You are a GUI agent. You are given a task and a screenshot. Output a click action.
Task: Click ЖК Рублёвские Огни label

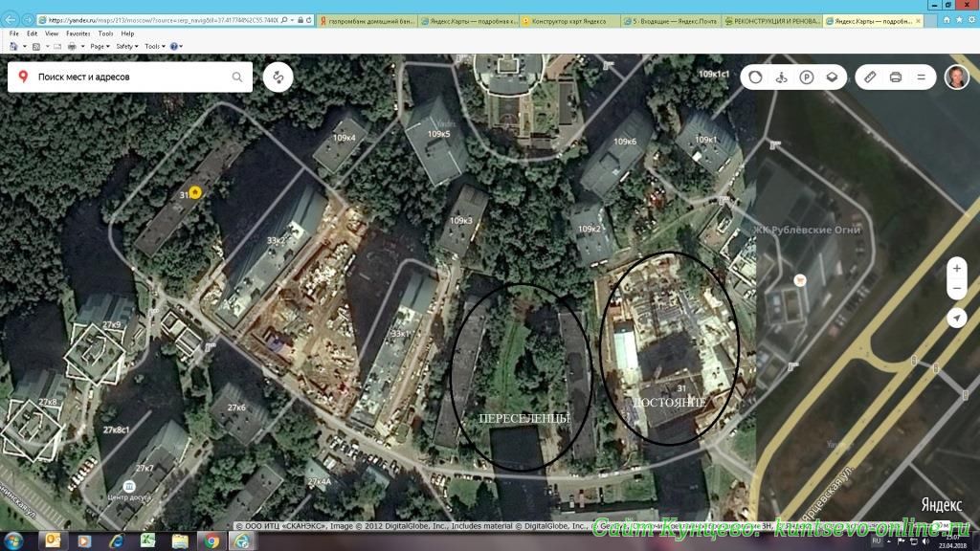(806, 230)
